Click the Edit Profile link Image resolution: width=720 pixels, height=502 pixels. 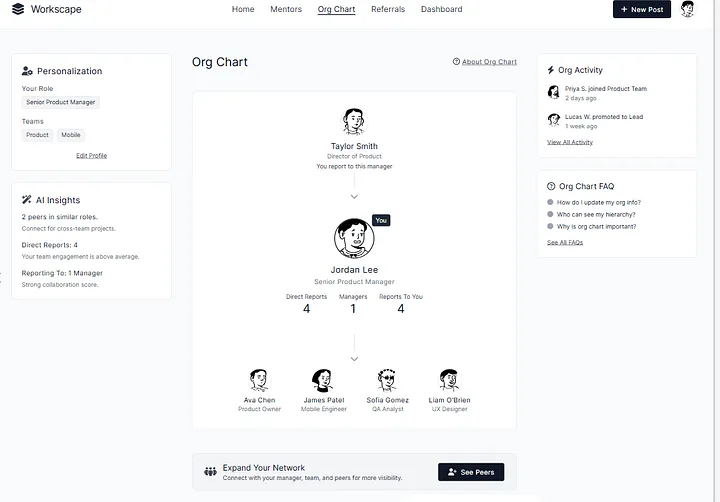(91, 156)
